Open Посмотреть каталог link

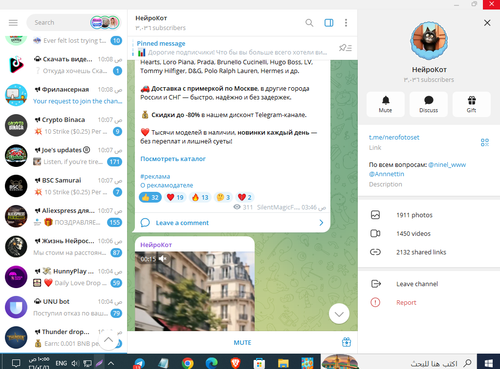[173, 159]
